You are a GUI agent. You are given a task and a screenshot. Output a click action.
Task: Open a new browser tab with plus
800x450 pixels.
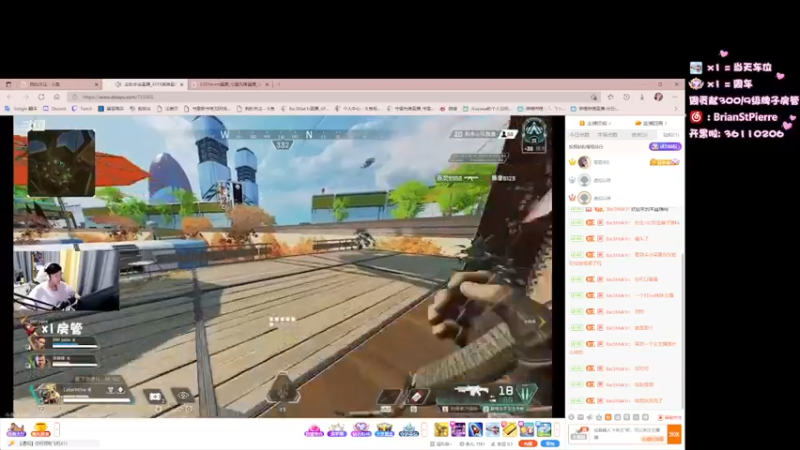279,84
